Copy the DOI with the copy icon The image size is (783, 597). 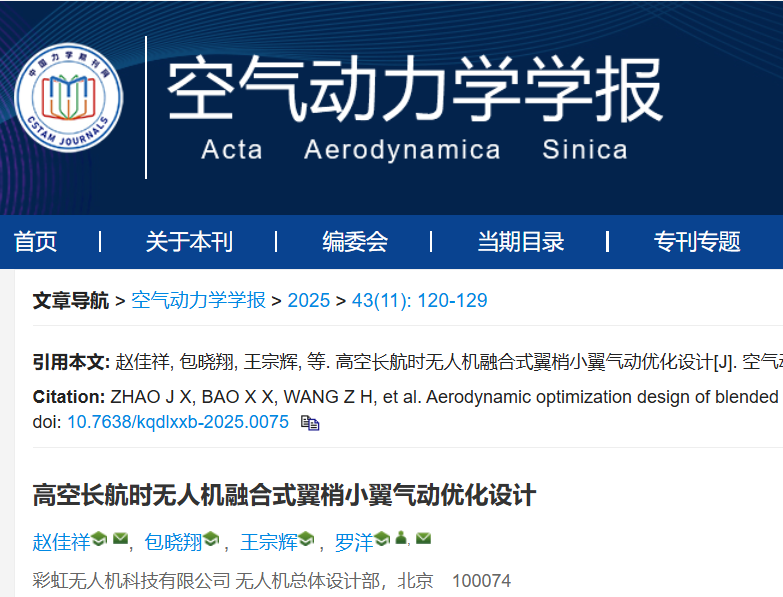click(x=310, y=423)
